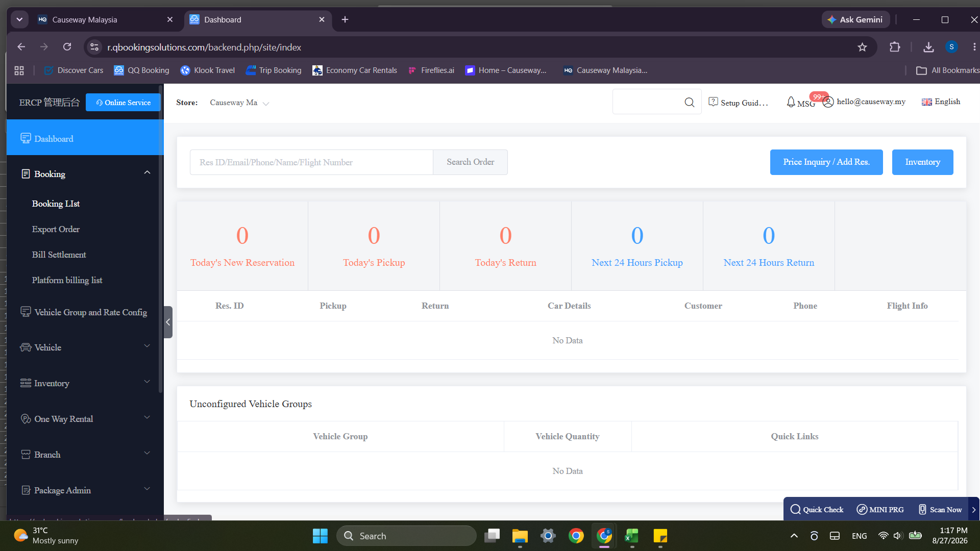Expand the bottom quick bar arrow
980x551 pixels.
coord(973,509)
